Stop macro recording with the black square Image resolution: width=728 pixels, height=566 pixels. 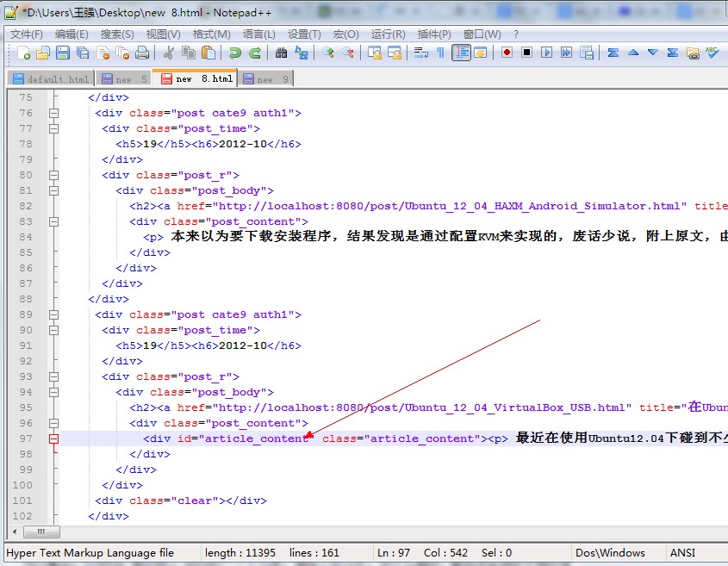pyautogui.click(x=526, y=53)
